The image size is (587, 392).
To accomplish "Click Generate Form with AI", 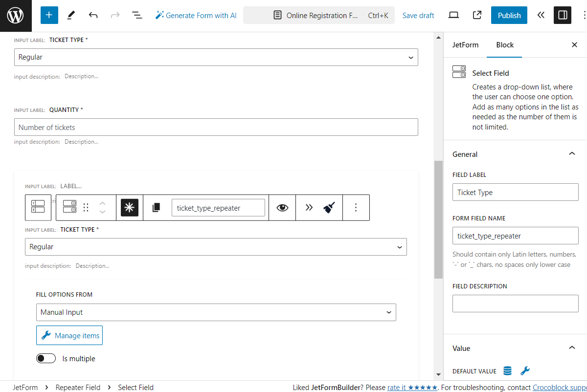I will pyautogui.click(x=196, y=15).
